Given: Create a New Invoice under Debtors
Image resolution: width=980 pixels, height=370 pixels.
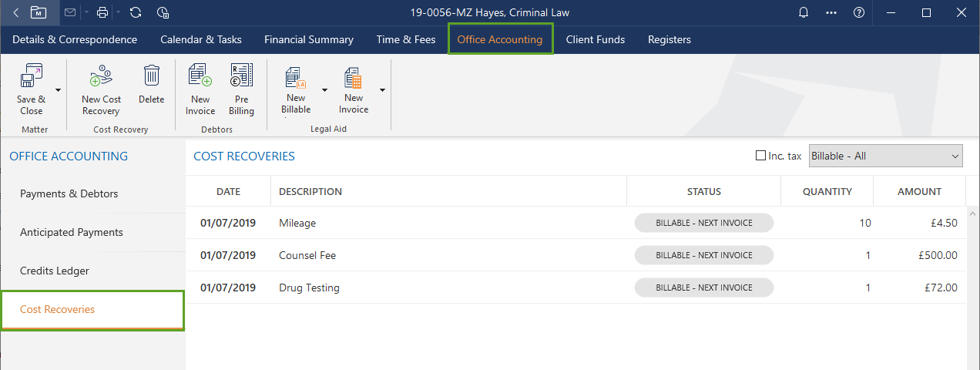Looking at the screenshot, I should point(200,76).
